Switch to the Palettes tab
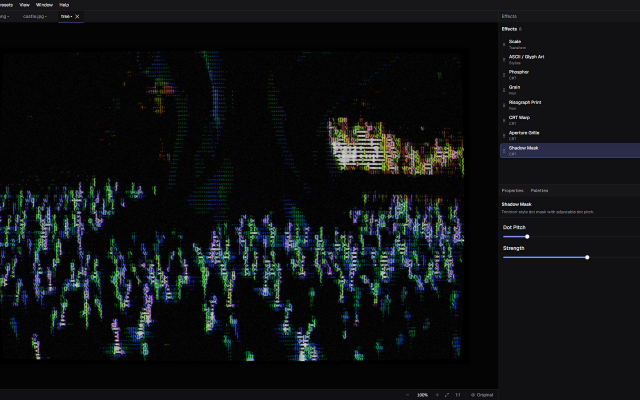Viewport: 640px width, 400px height. coord(539,191)
